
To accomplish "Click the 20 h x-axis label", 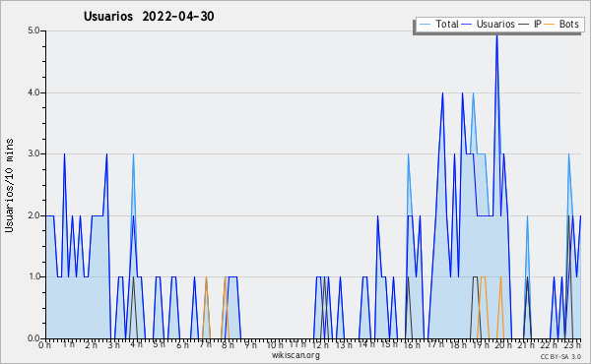I will (x=503, y=344).
